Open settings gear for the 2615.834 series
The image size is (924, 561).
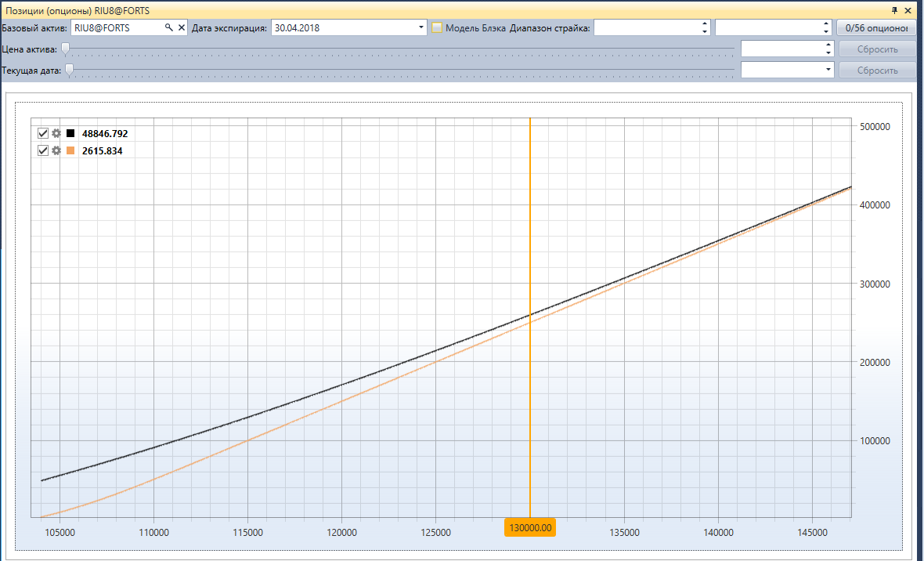click(56, 150)
